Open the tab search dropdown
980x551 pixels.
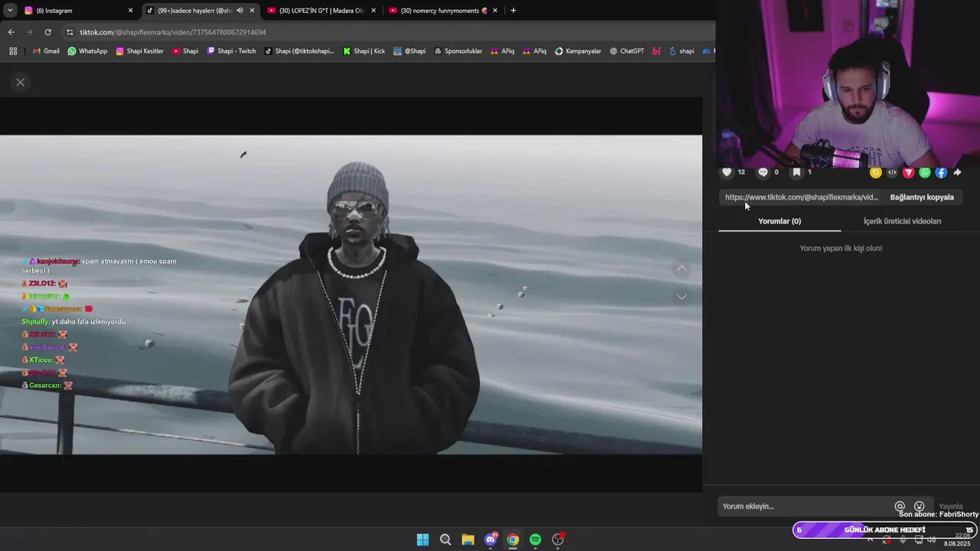tap(10, 11)
